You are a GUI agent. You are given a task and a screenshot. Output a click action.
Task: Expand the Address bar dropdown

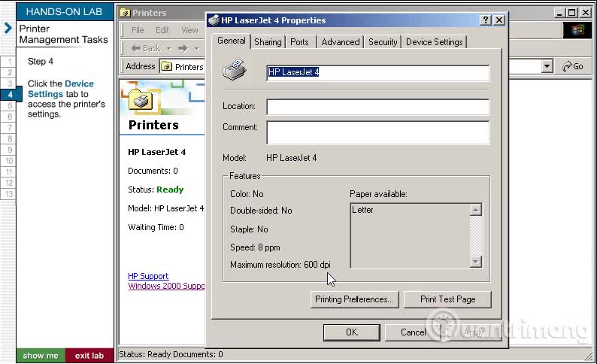(x=547, y=66)
